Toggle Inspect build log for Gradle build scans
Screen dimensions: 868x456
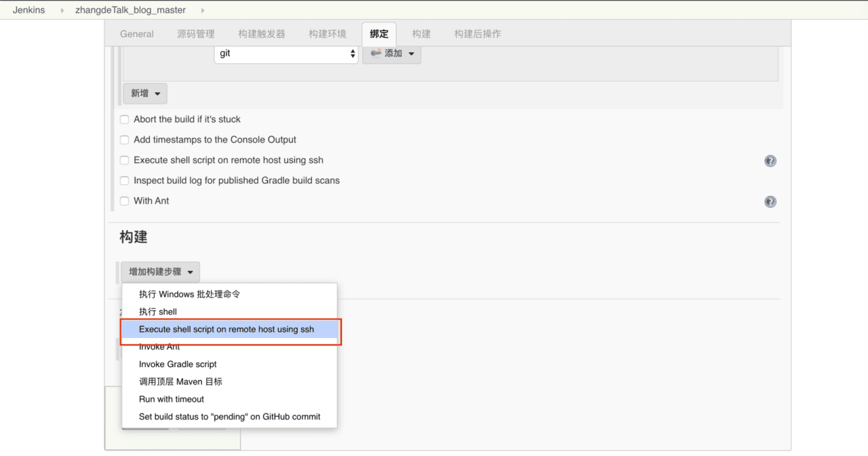(x=124, y=180)
